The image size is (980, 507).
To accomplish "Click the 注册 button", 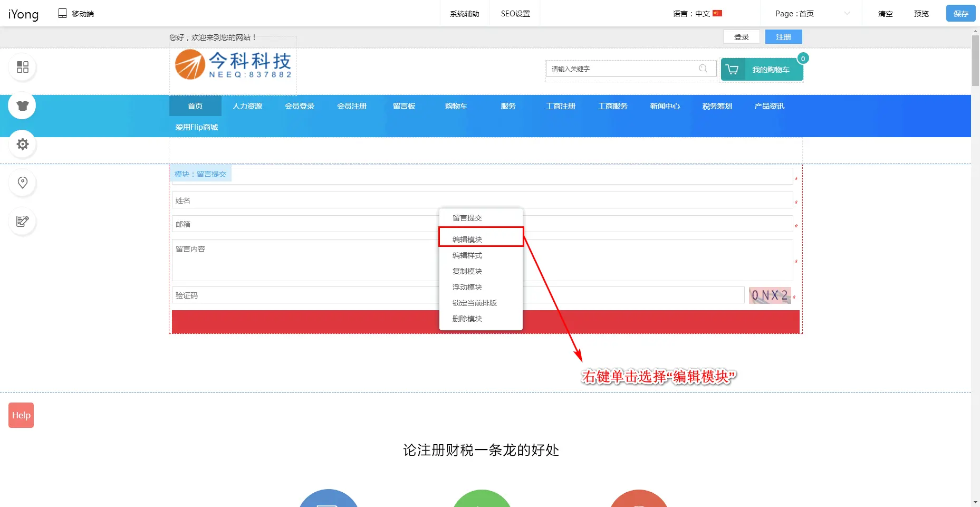I will click(783, 37).
